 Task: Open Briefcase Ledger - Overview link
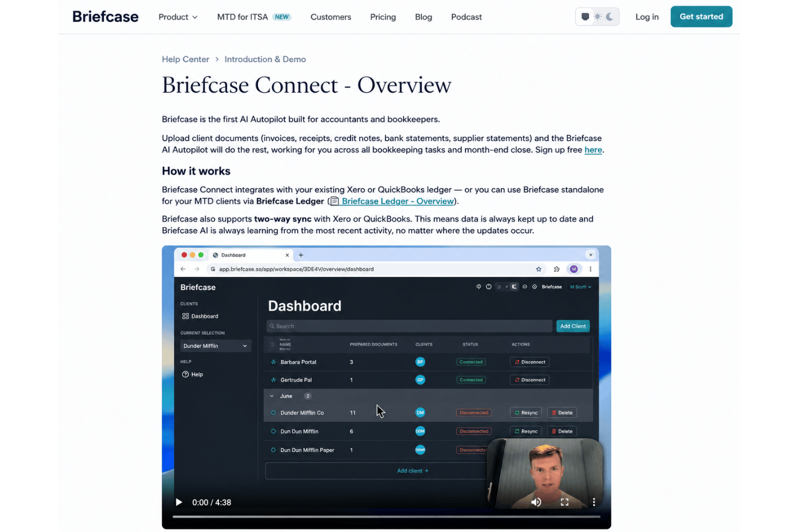[398, 201]
